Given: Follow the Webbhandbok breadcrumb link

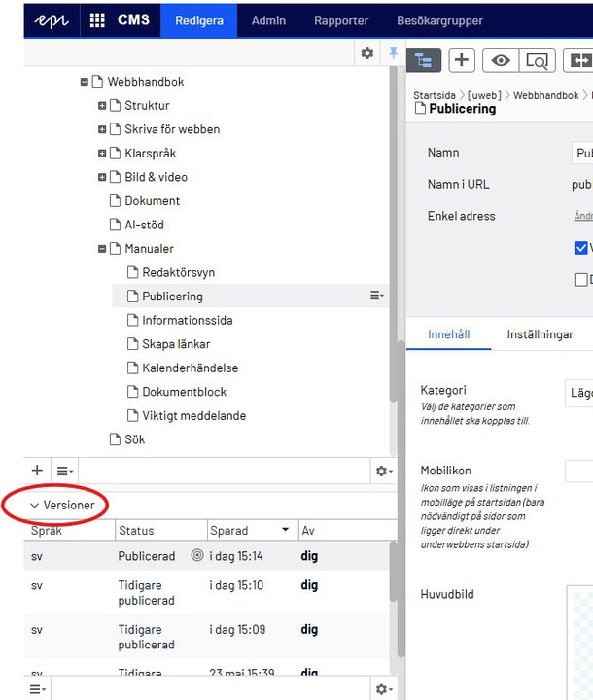Looking at the screenshot, I should [x=545, y=95].
